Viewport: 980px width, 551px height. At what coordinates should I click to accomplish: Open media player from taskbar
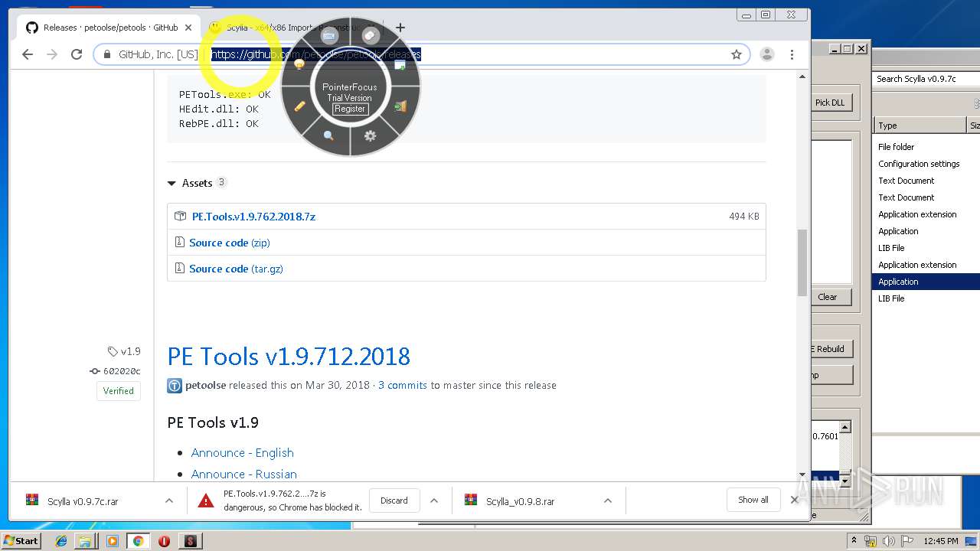tap(113, 541)
